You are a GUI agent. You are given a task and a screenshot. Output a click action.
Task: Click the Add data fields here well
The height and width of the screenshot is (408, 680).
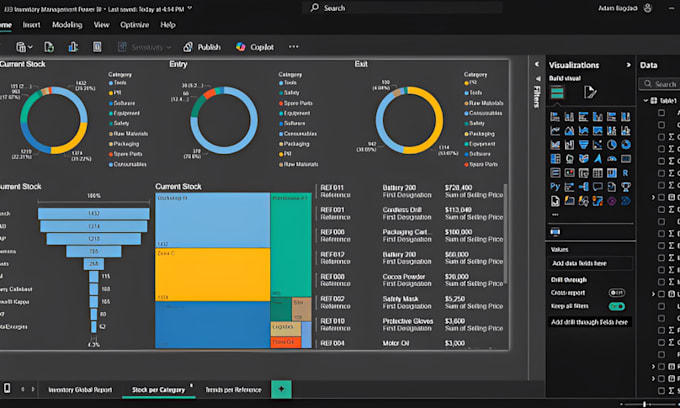[x=590, y=263]
